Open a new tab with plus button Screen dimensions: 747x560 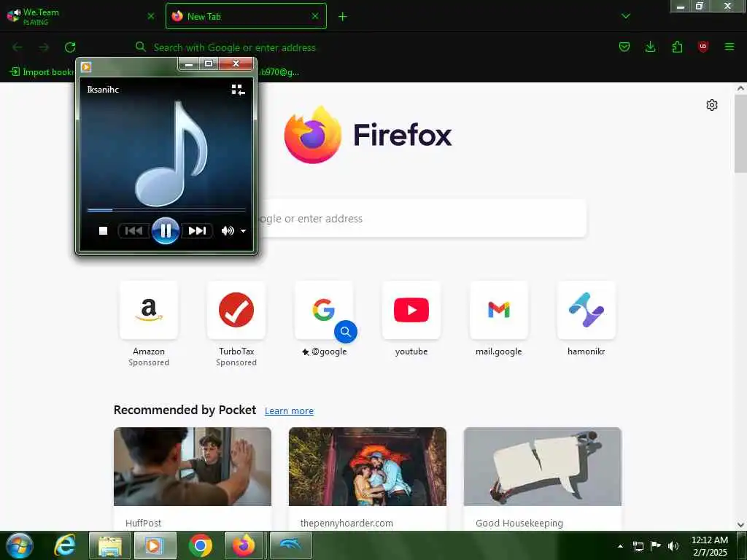[343, 17]
